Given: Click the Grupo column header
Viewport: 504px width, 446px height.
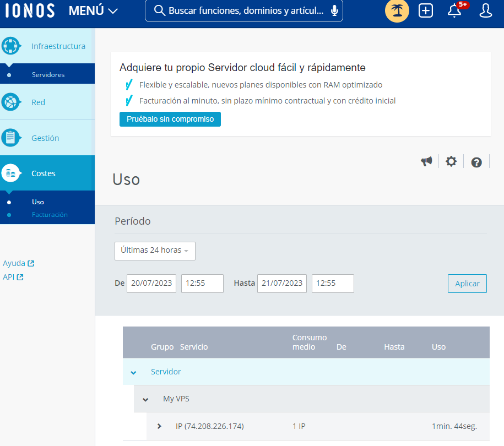Looking at the screenshot, I should 162,347.
